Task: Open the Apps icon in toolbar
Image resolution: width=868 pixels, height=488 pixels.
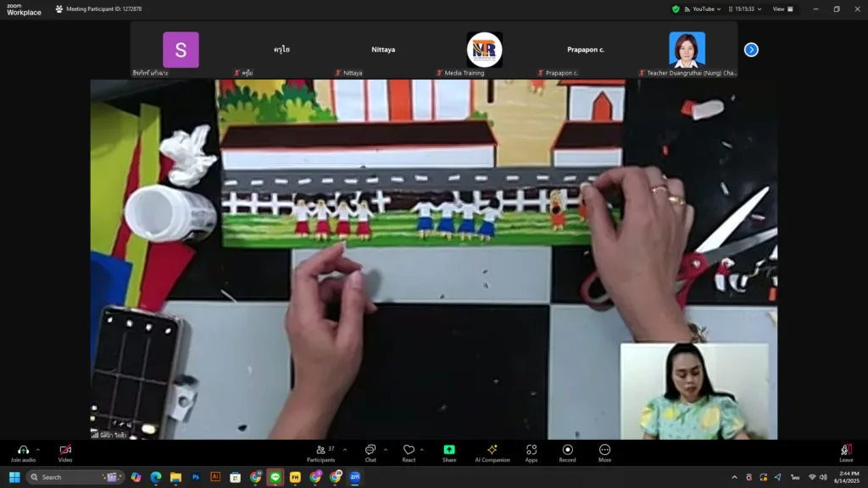Action: tap(531, 450)
